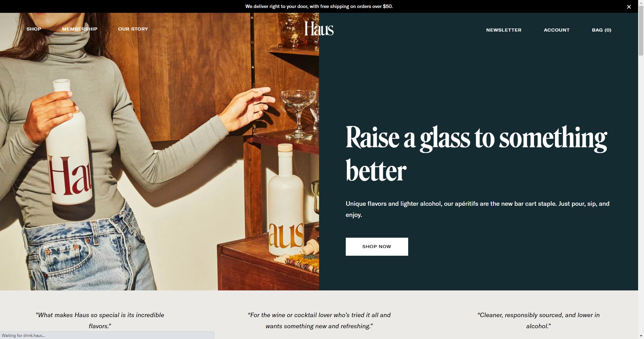Click the scrollbar up arrow
Viewport: 644px width, 339px height.
click(x=641, y=3)
